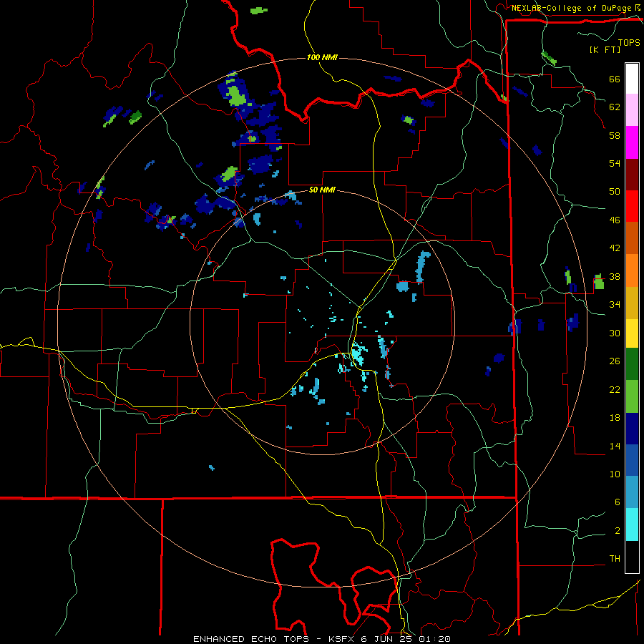Click the "100 NMI" range ring label
The width and height of the screenshot is (644, 644).
coord(322,57)
